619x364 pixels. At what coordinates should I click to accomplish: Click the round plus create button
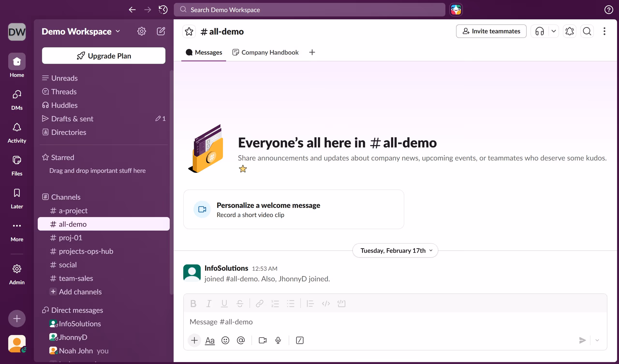(17, 319)
